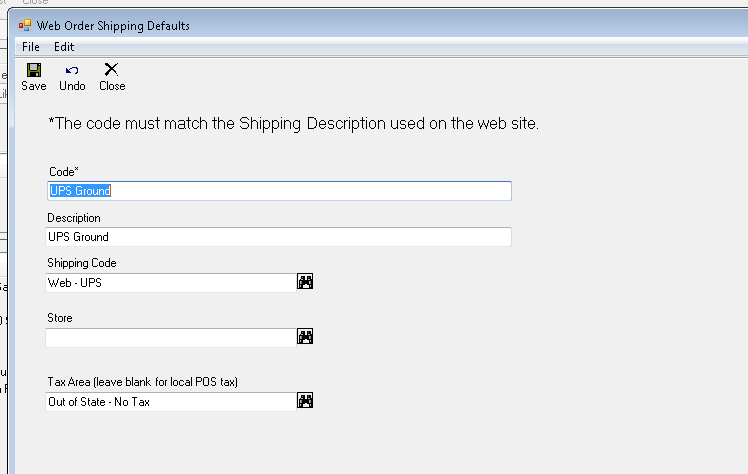This screenshot has width=748, height=474.
Task: Click the Shipping Code label
Action: (82, 263)
